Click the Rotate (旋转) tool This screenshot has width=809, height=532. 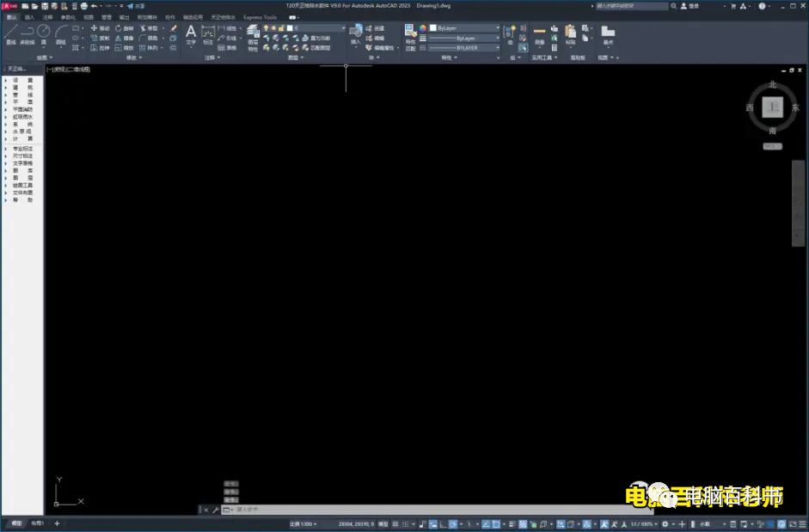124,28
